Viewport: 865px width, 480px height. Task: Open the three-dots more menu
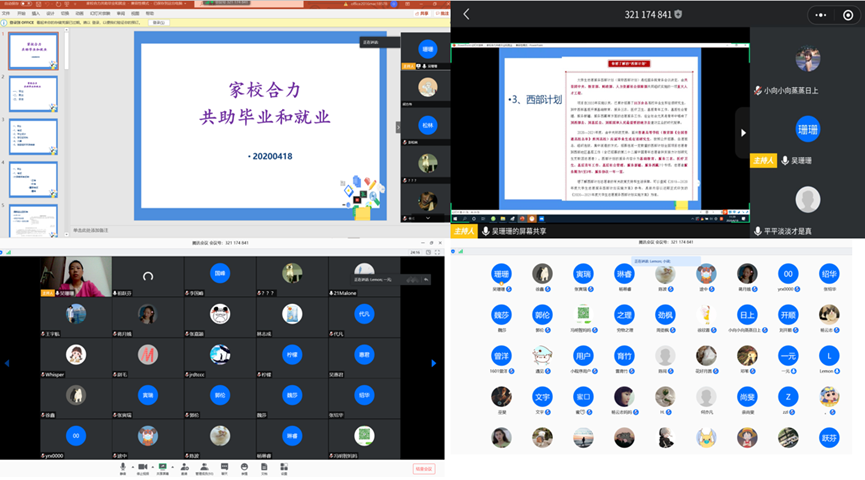(x=821, y=15)
